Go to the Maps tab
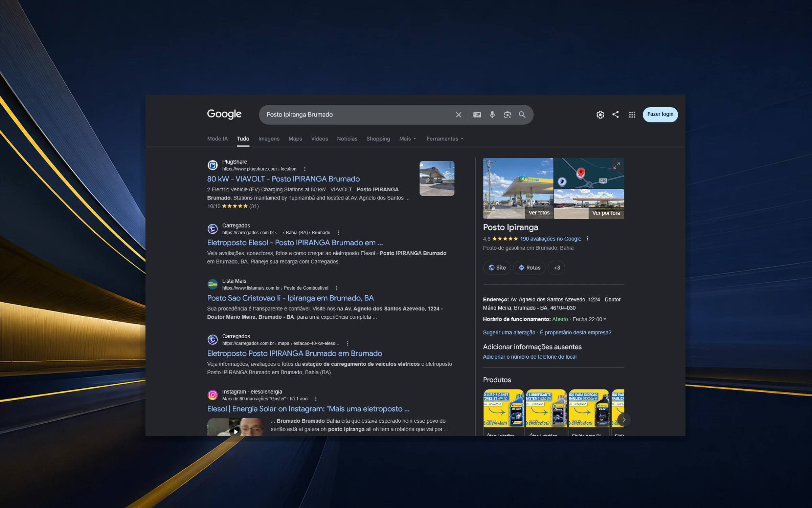812x508 pixels. (295, 139)
